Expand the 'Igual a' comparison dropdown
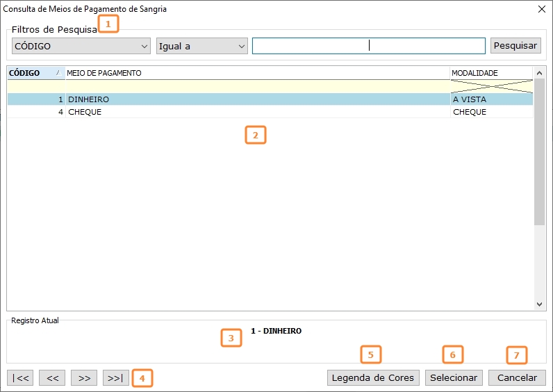Screen dimensions: 553x392 click(201, 46)
